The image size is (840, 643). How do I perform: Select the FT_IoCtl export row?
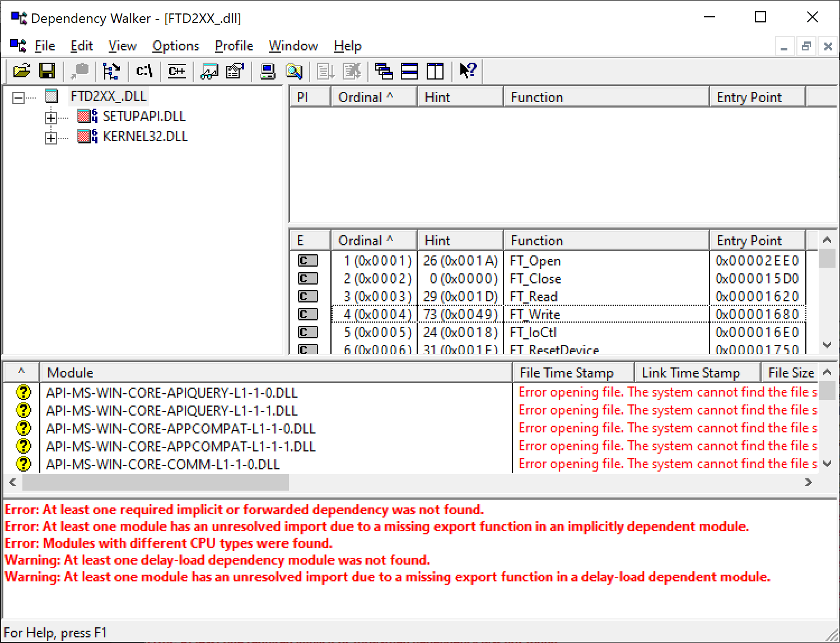tap(548, 332)
